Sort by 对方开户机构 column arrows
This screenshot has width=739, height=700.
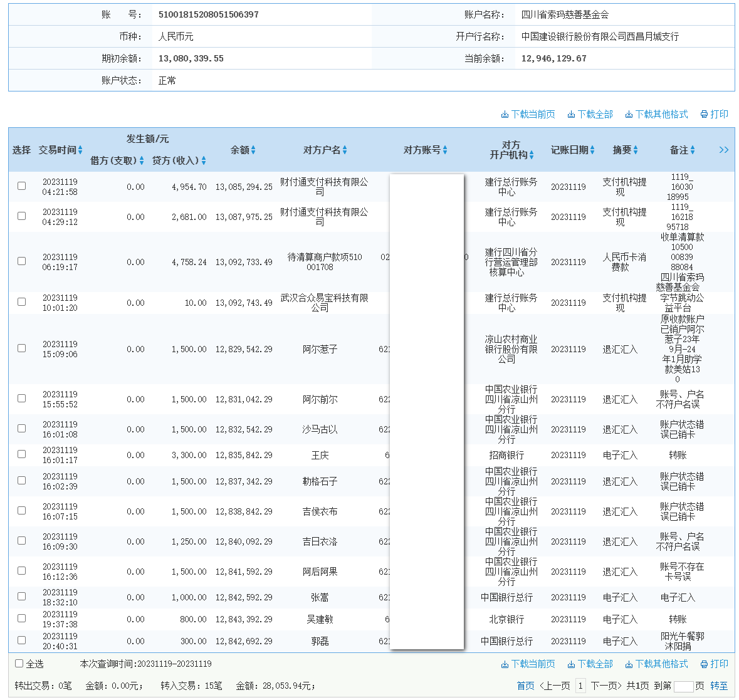click(x=532, y=155)
